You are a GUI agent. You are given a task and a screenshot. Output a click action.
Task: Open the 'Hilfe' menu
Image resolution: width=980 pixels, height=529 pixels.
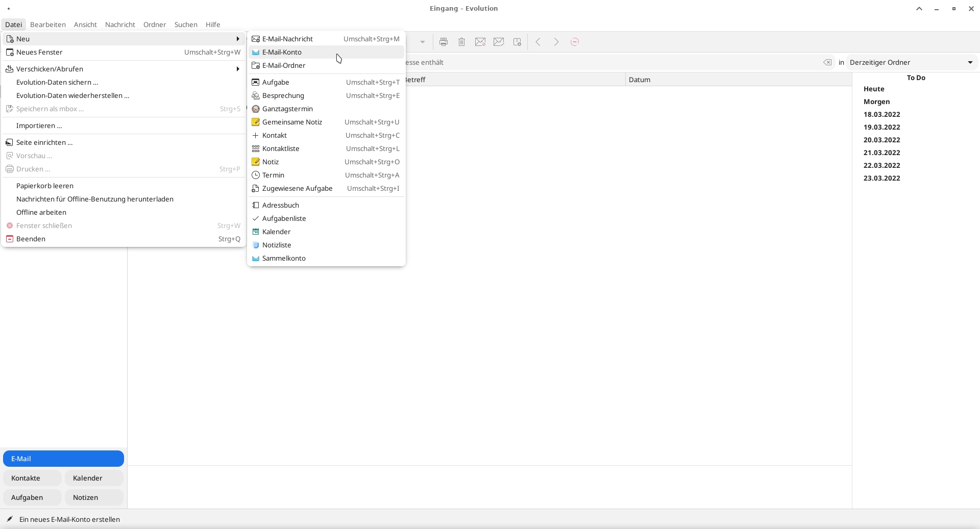point(213,24)
